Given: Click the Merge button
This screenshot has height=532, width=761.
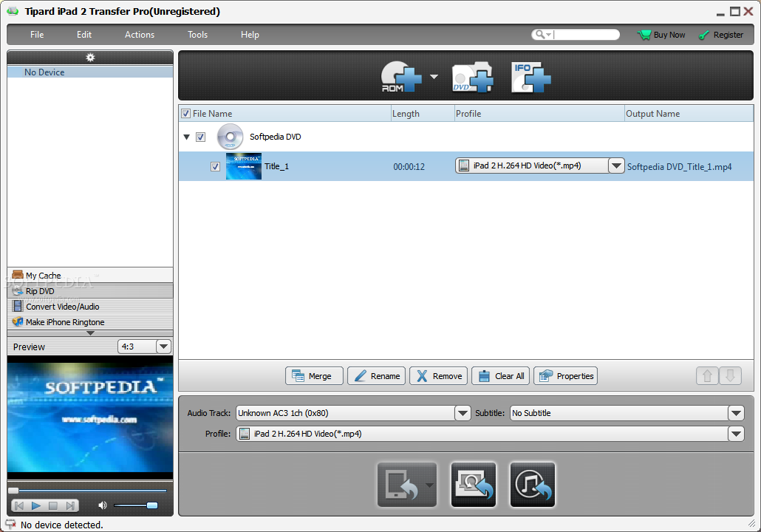Looking at the screenshot, I should coord(314,376).
